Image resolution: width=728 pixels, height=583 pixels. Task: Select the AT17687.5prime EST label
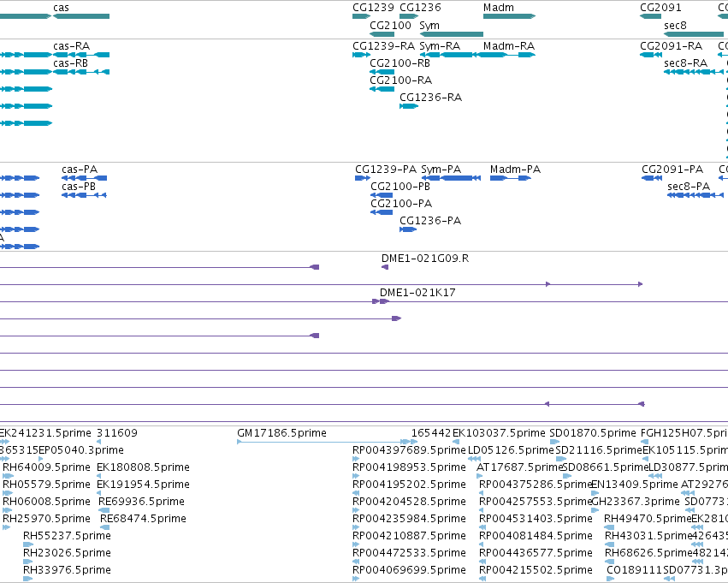coord(519,467)
